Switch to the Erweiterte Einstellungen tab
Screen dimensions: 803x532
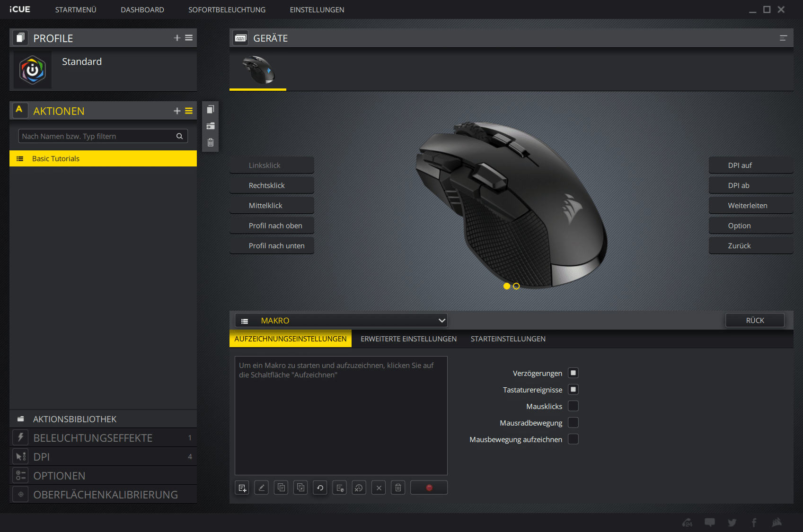coord(408,339)
